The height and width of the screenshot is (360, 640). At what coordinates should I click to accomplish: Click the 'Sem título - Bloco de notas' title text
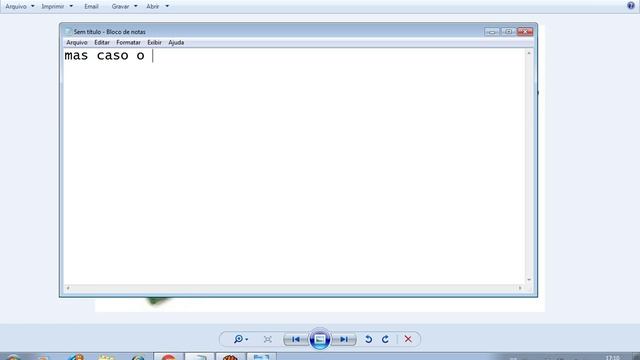click(109, 31)
